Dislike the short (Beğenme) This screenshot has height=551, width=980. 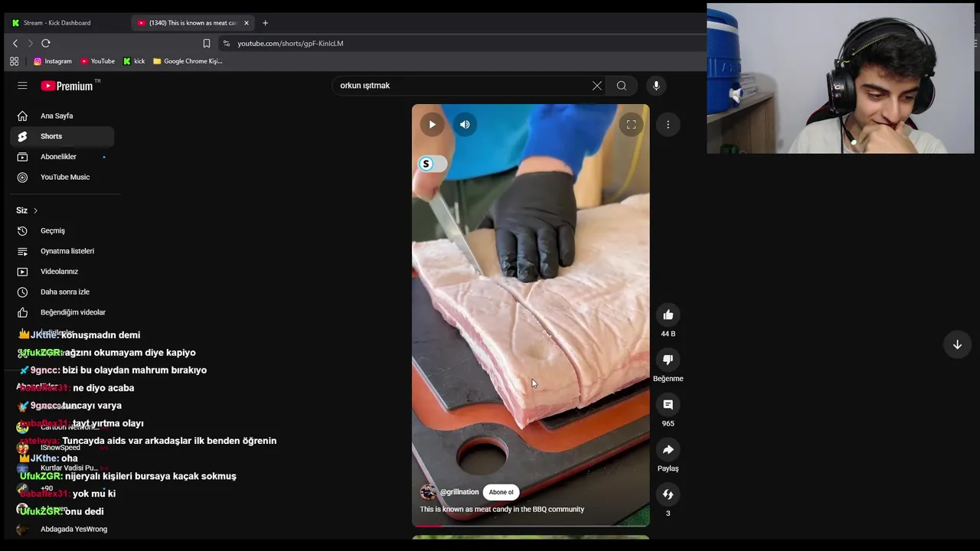pos(668,360)
